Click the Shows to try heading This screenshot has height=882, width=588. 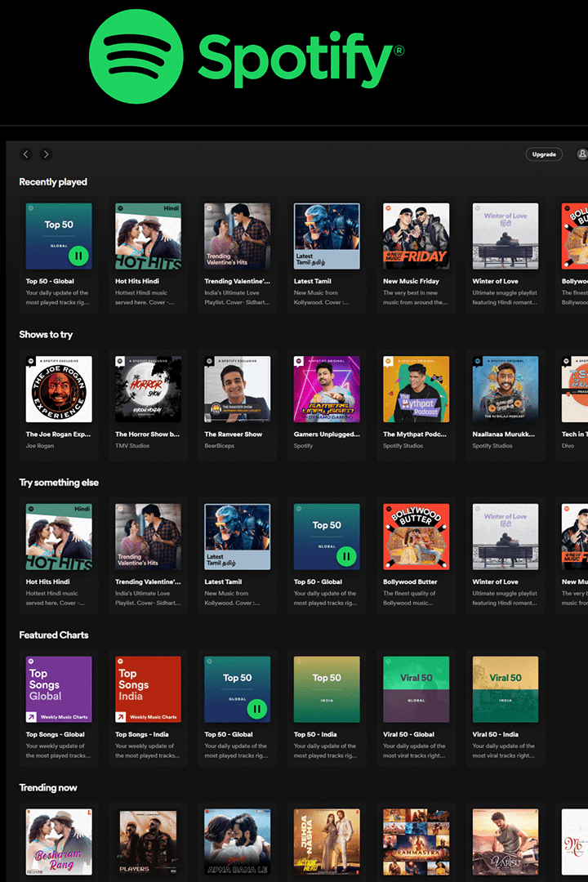tap(46, 335)
